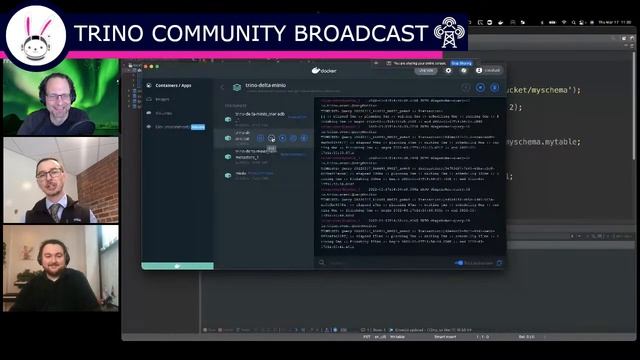Click the Containers / Apps sidebar icon
The image size is (640, 360).
click(149, 86)
